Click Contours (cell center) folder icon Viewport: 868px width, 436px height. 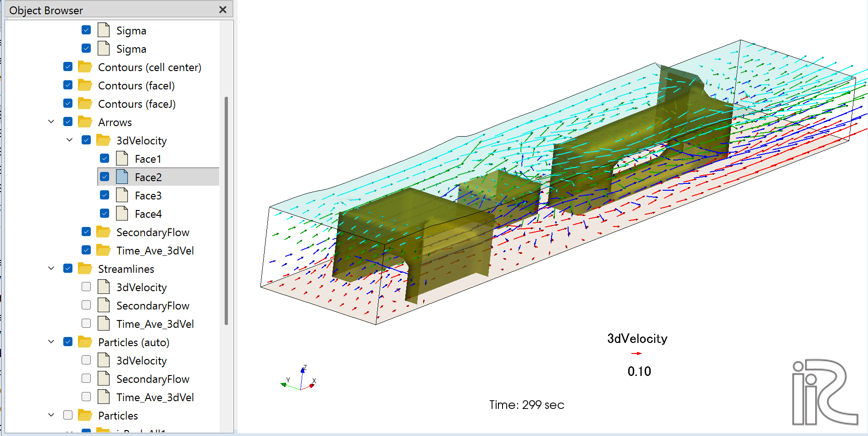(x=85, y=66)
